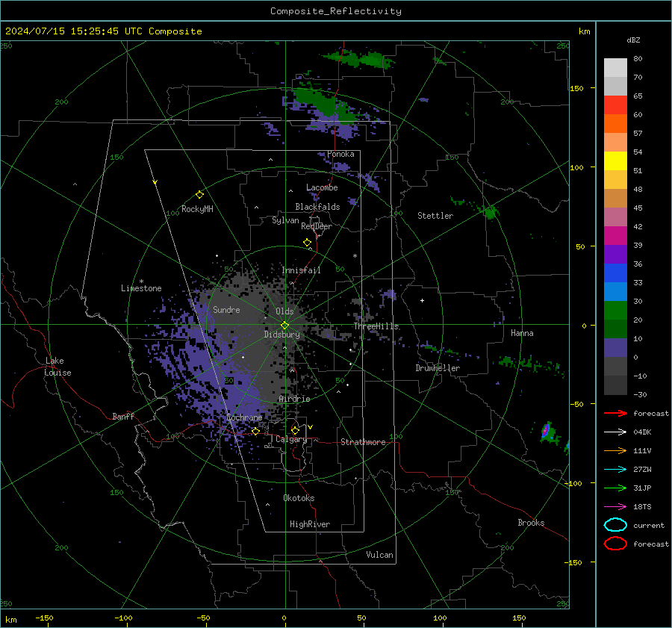Click the Blackfalds label
This screenshot has width=672, height=628.
coord(317,207)
